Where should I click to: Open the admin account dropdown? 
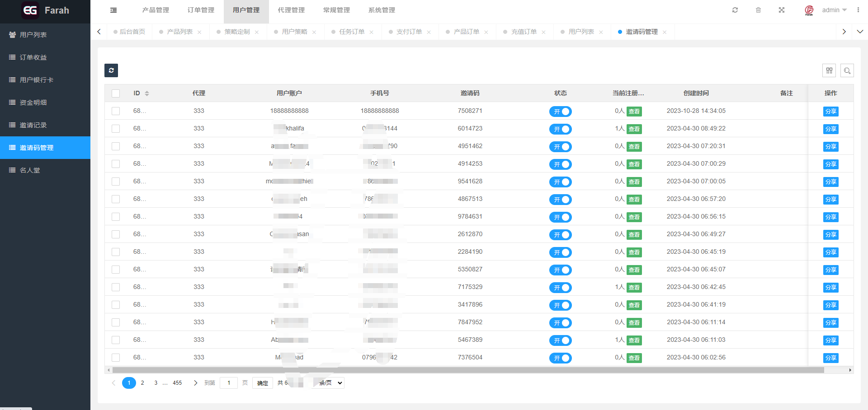tap(834, 10)
